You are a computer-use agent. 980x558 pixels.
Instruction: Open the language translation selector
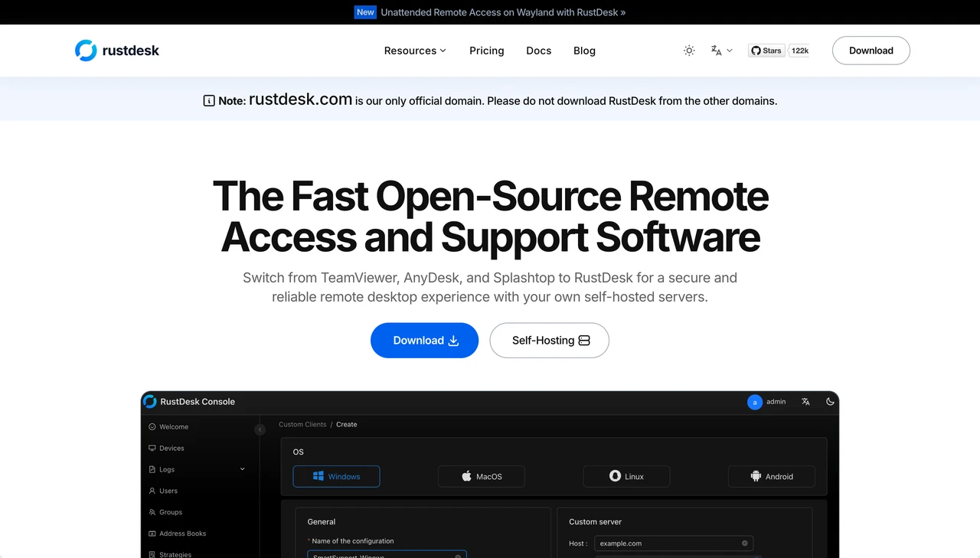(721, 51)
